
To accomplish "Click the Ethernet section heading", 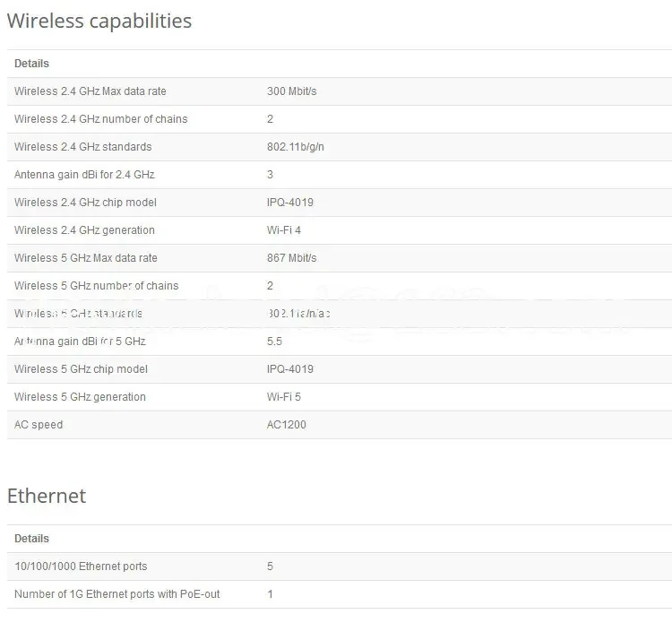I will [47, 496].
